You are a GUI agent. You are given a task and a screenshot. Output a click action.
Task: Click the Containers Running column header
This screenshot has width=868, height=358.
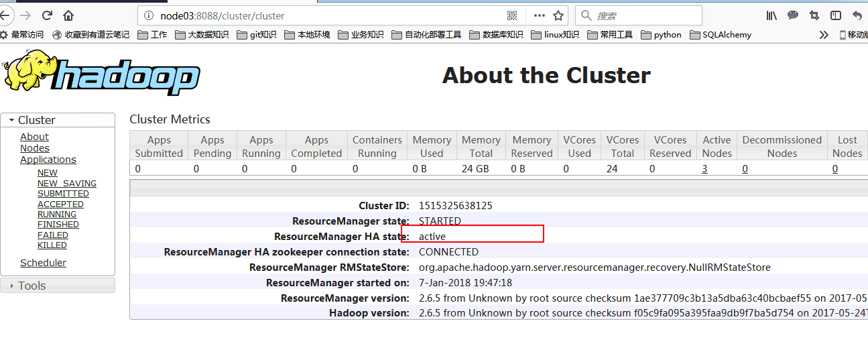[377, 146]
